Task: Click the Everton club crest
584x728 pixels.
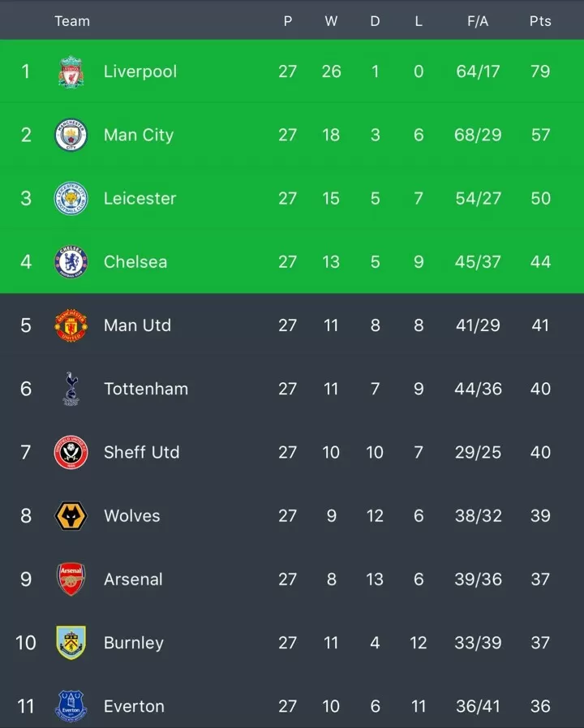Action: pyautogui.click(x=71, y=706)
